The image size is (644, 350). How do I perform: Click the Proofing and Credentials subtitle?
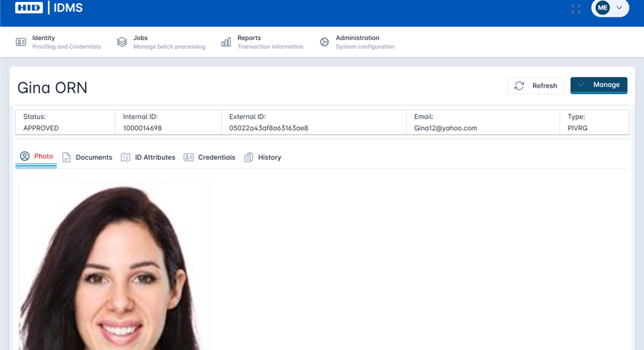tap(66, 47)
